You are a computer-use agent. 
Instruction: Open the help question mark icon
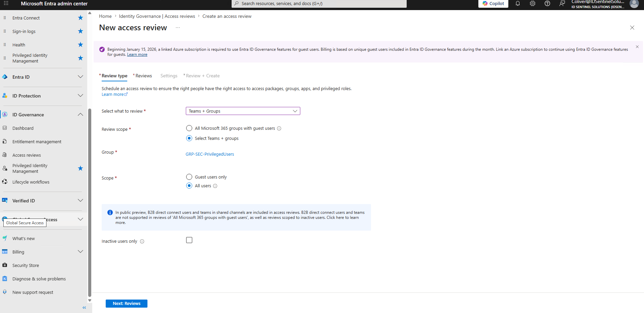tap(547, 3)
